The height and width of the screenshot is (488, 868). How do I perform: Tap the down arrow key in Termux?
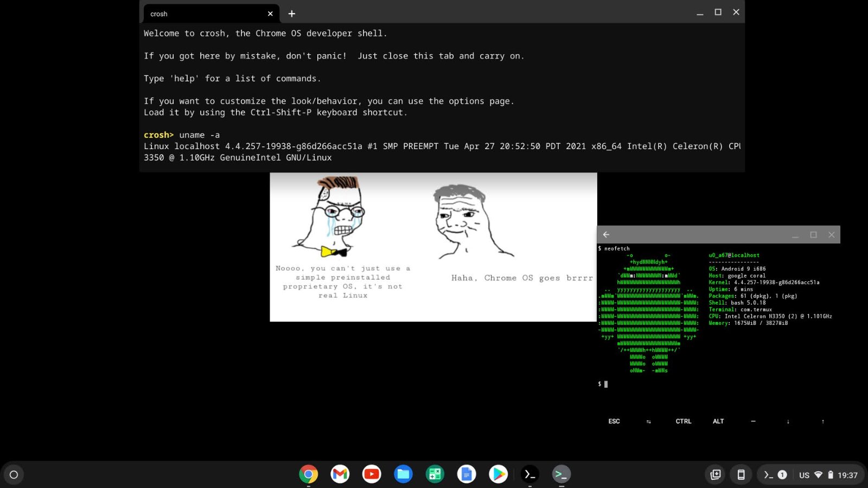pyautogui.click(x=788, y=421)
